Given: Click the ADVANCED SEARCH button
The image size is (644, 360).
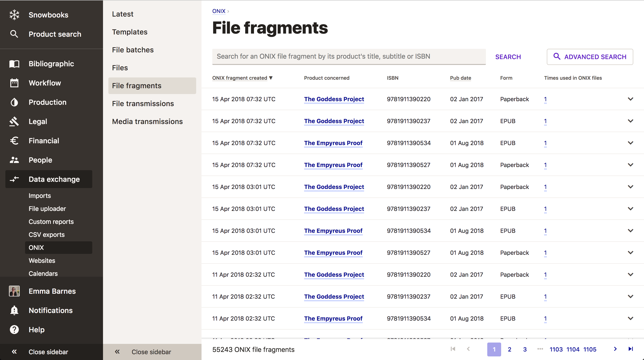Looking at the screenshot, I should 590,57.
